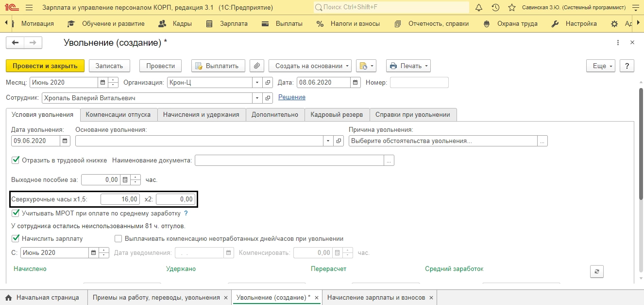Image resolution: width=644 pixels, height=305 pixels.
Task: Open the 1C main menu hamburger icon
Action: pos(29,8)
